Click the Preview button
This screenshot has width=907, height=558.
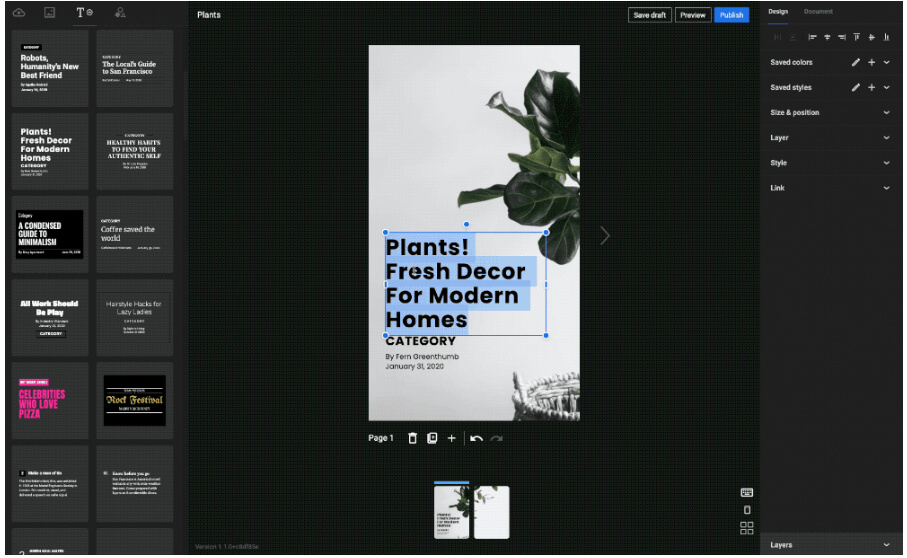pyautogui.click(x=692, y=15)
